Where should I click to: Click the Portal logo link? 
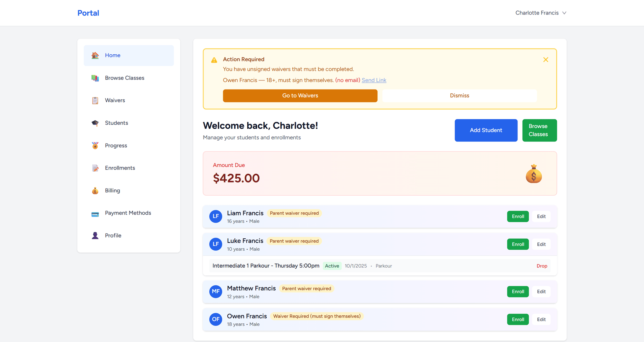coord(88,13)
